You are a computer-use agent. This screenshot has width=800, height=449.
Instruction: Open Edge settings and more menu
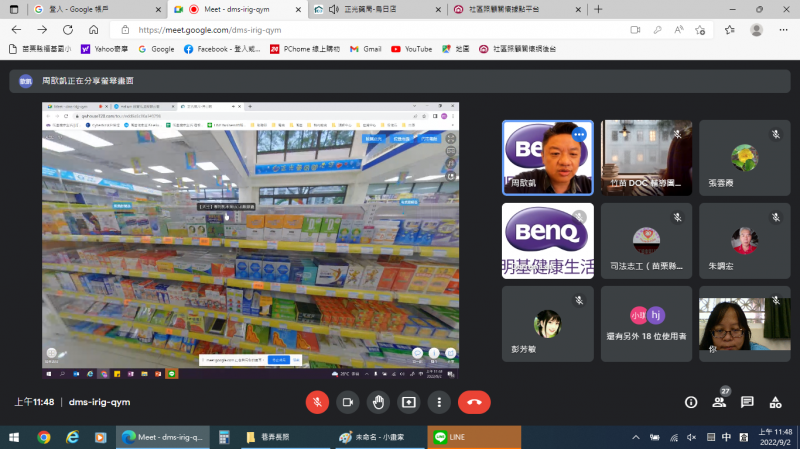click(x=783, y=30)
